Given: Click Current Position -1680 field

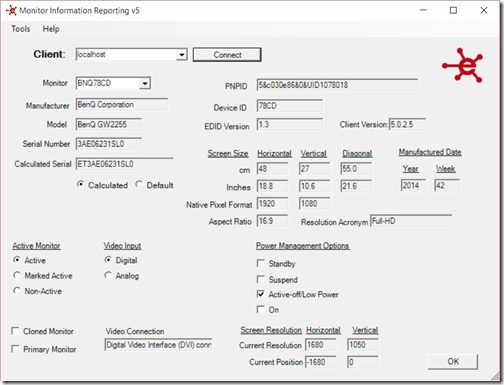Looking at the screenshot, I should coord(321,362).
